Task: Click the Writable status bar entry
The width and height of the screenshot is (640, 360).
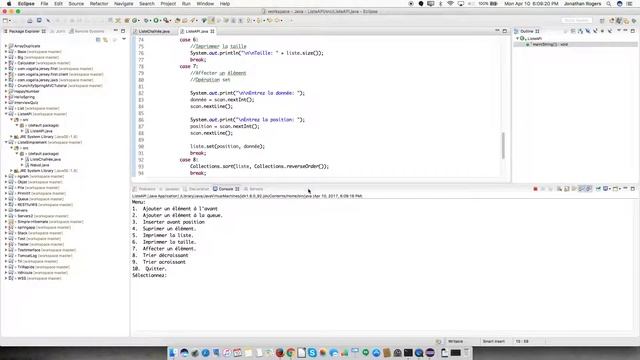Action: pyautogui.click(x=456, y=341)
